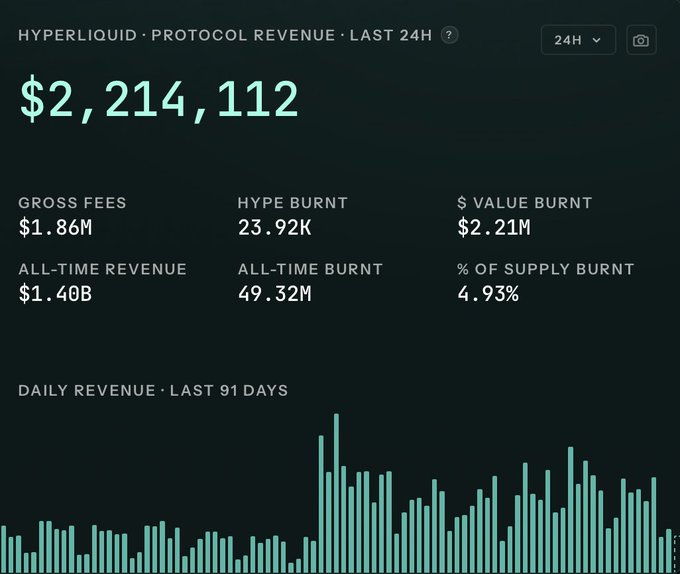Viewport: 680px width, 574px height.
Task: Click the $ Value Burnt figure $2.21M
Action: click(x=494, y=227)
